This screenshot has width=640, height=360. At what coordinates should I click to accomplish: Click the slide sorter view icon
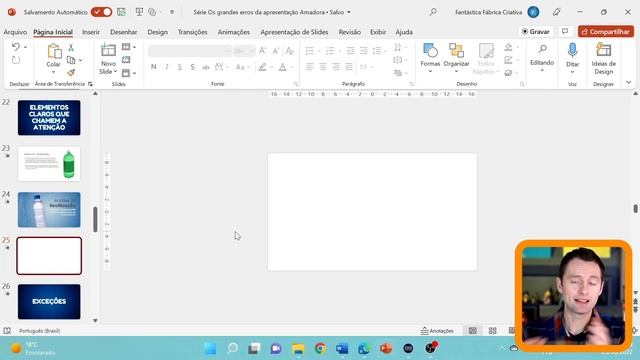493,331
